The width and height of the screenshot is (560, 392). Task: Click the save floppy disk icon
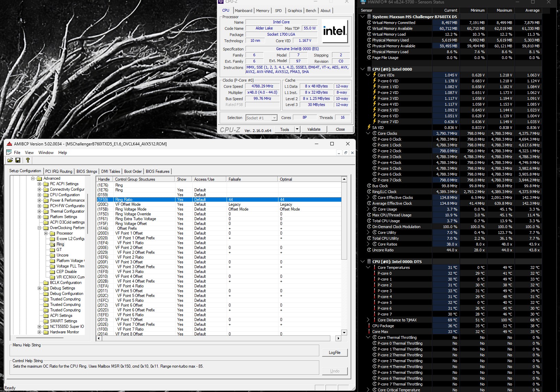pos(18,160)
